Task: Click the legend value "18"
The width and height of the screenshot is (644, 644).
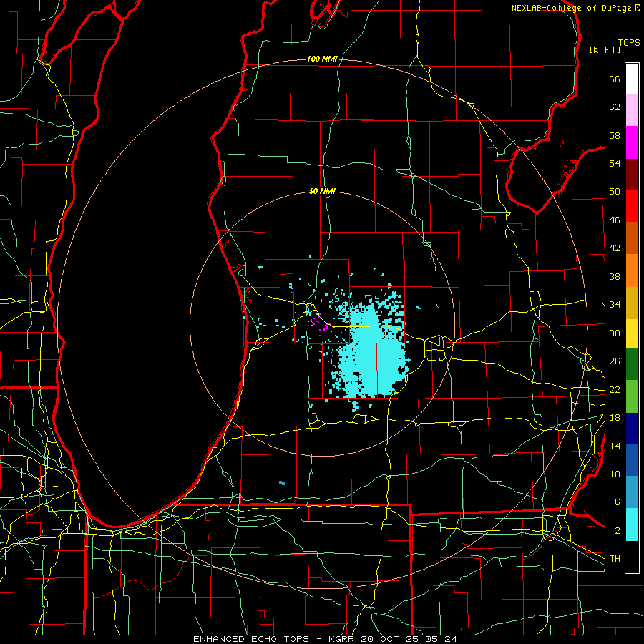Action: point(615,418)
